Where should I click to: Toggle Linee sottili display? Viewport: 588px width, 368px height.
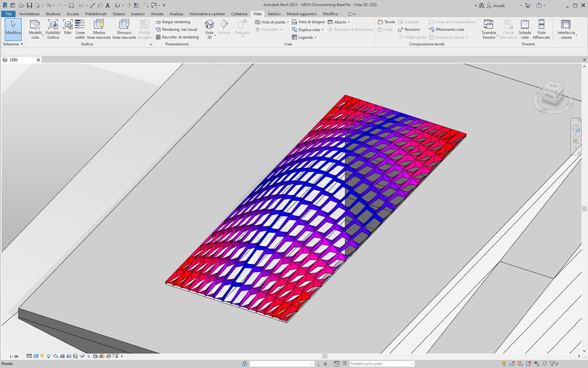click(80, 29)
